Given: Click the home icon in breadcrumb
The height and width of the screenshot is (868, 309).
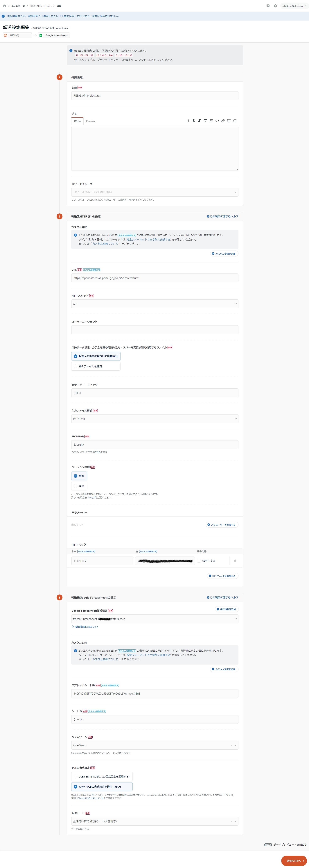Looking at the screenshot, I should (4, 6).
